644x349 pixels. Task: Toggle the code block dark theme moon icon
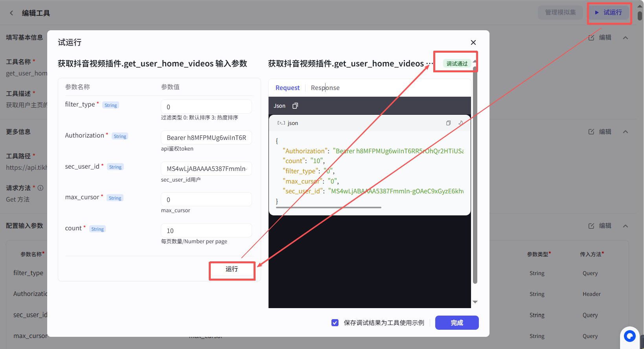point(460,123)
